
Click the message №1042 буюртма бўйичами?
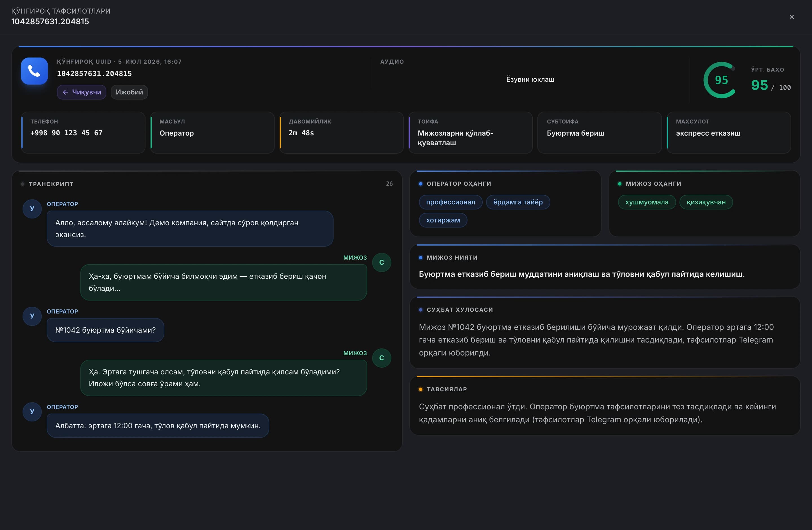coord(105,330)
